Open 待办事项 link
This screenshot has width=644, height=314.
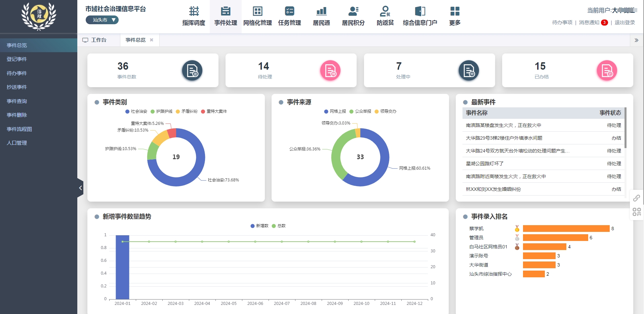pos(562,23)
